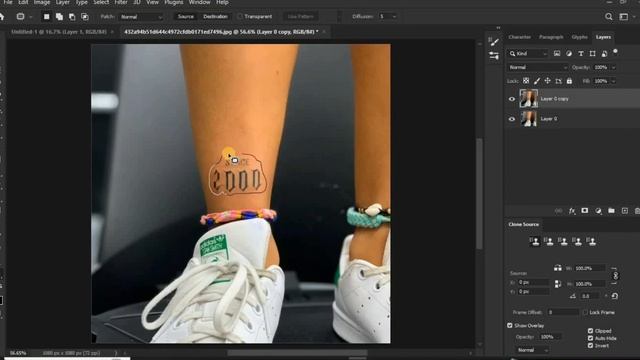Create new group folder icon
The image size is (640, 360).
click(x=611, y=211)
